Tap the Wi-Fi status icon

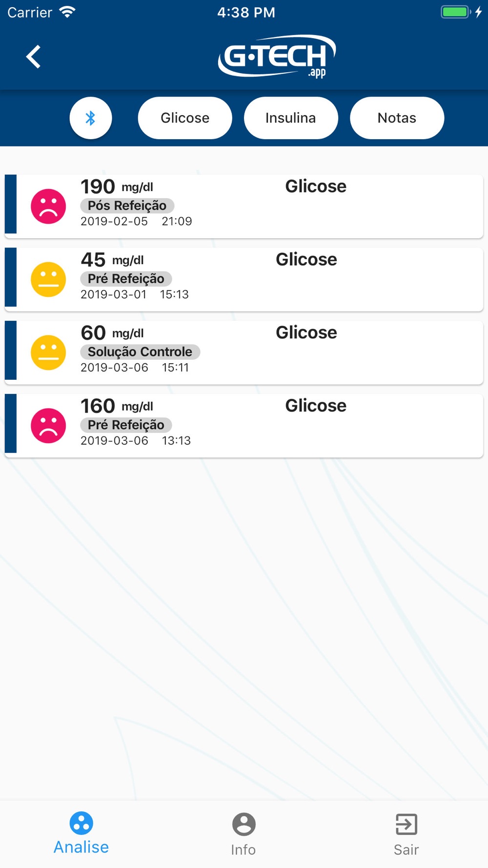[67, 12]
